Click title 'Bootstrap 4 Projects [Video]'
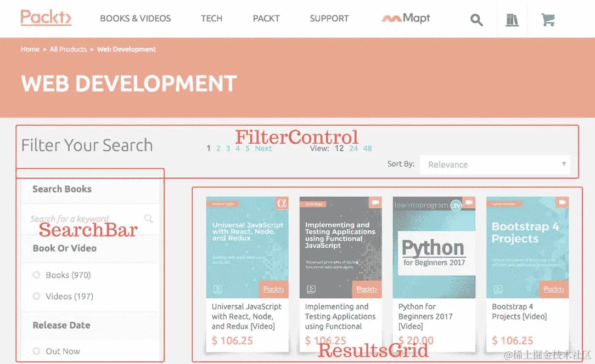Screen dimensions: 595x364 [x=519, y=311]
